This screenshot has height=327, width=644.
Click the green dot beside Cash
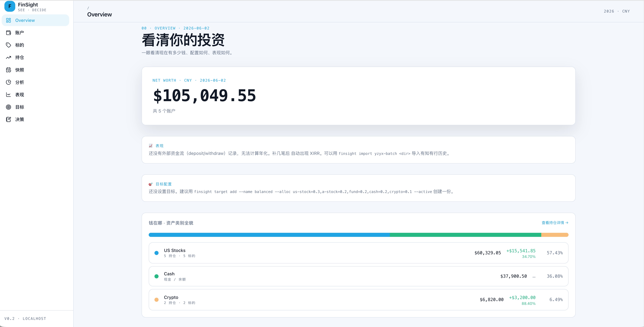(157, 276)
